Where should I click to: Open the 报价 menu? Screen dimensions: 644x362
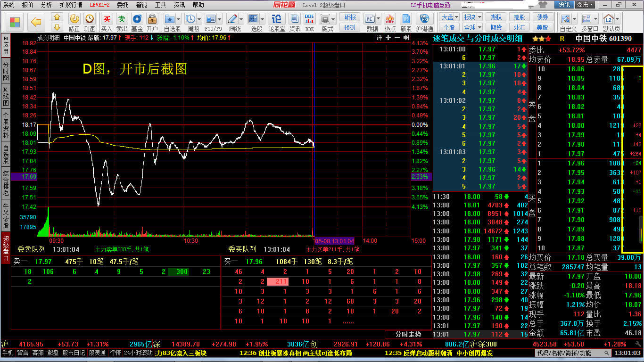[28, 5]
